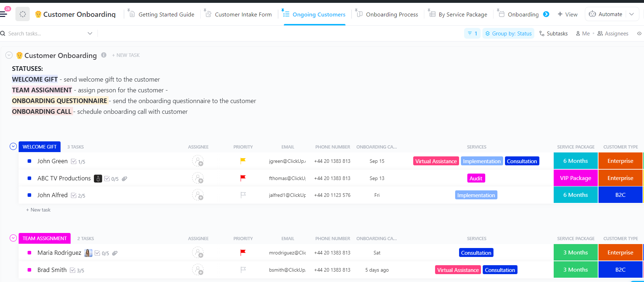Set priority flag for Brad Smith

[x=243, y=270]
